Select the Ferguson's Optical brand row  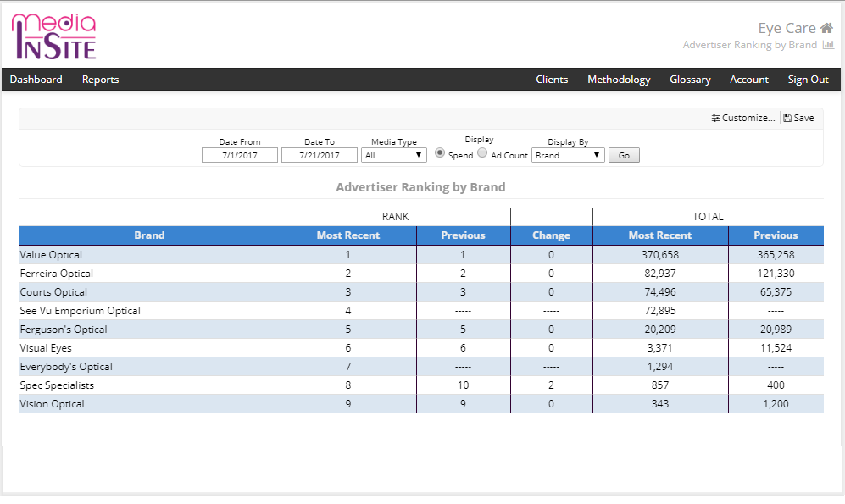tap(421, 330)
